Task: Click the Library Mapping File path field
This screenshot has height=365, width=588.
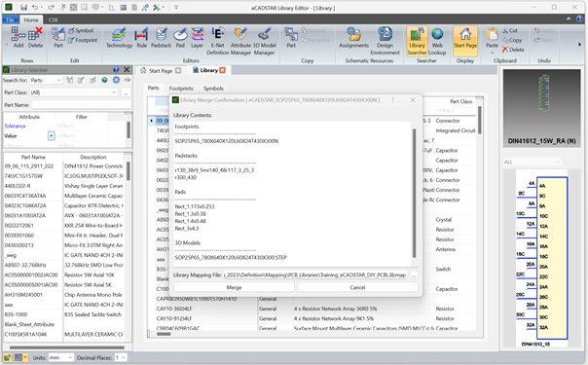Action: [315, 275]
